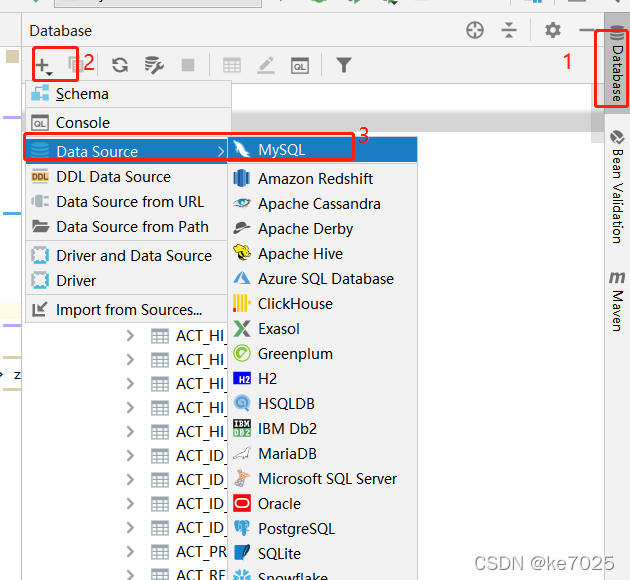
Task: Open the Database side tab
Action: 617,64
